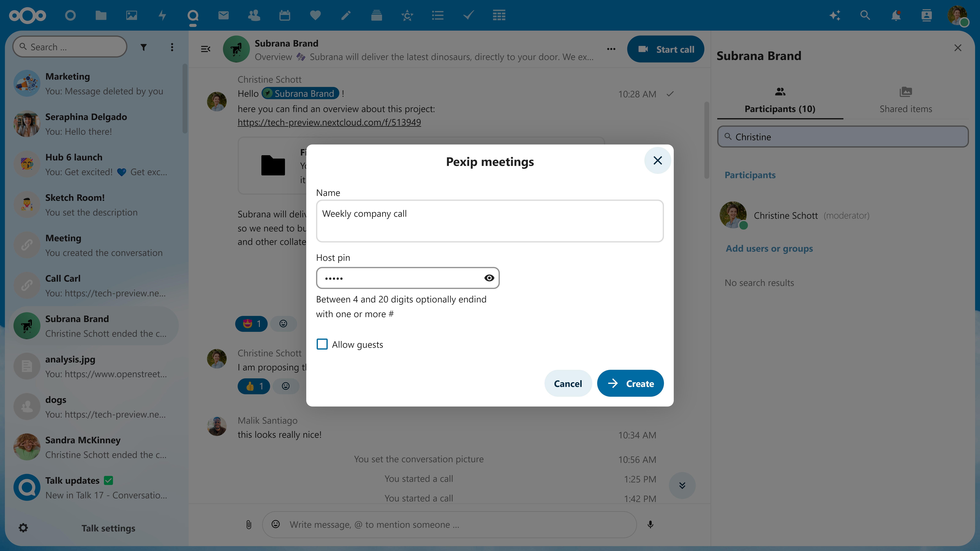The width and height of the screenshot is (980, 551).
Task: Click the microphone voice message icon
Action: pos(650,525)
